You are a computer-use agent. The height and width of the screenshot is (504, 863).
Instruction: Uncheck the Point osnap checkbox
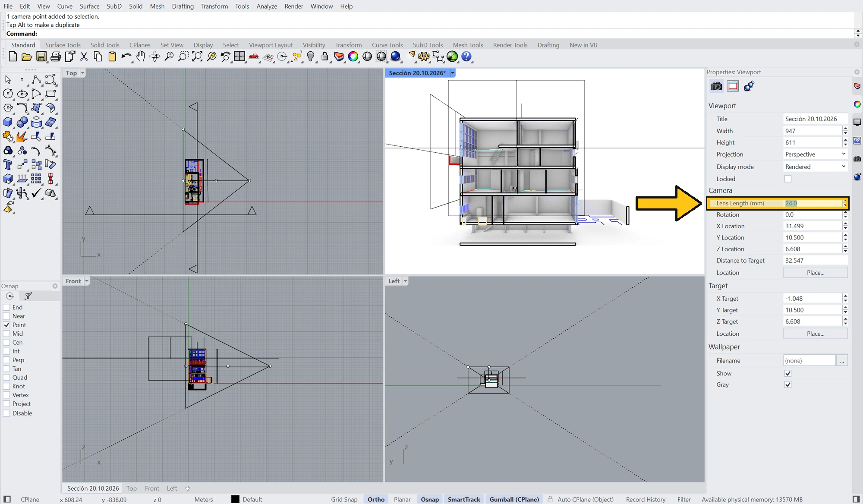click(6, 325)
